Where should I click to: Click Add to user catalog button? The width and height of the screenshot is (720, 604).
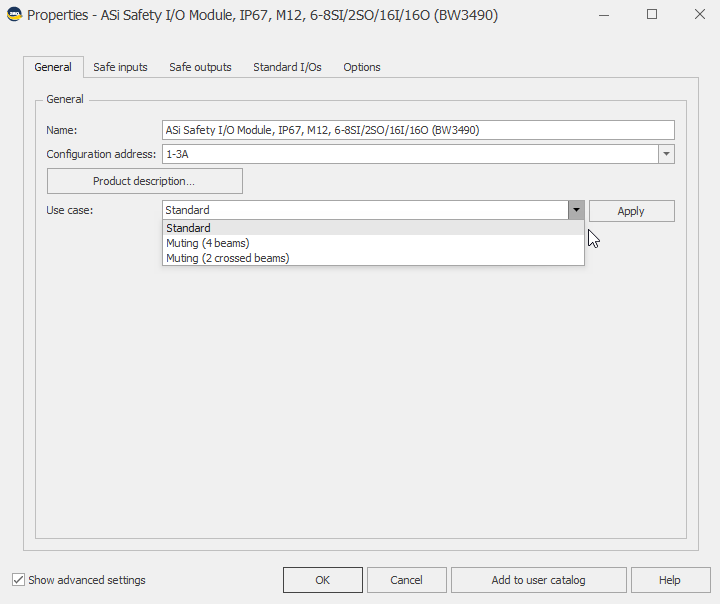click(538, 580)
